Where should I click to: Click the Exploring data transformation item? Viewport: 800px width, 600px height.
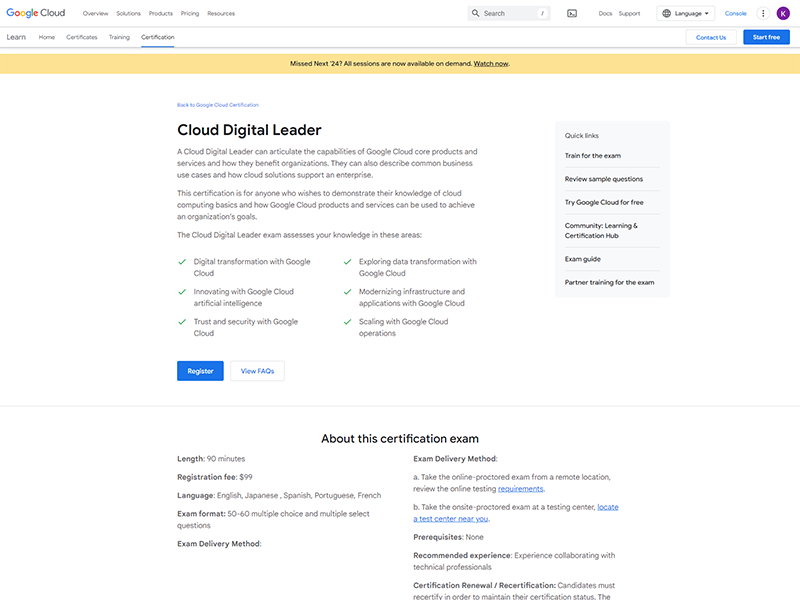tap(417, 267)
